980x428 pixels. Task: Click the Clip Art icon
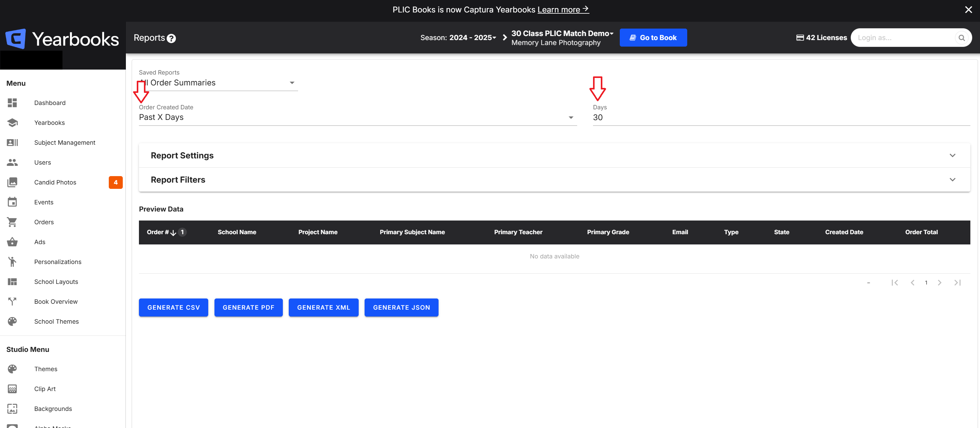12,389
